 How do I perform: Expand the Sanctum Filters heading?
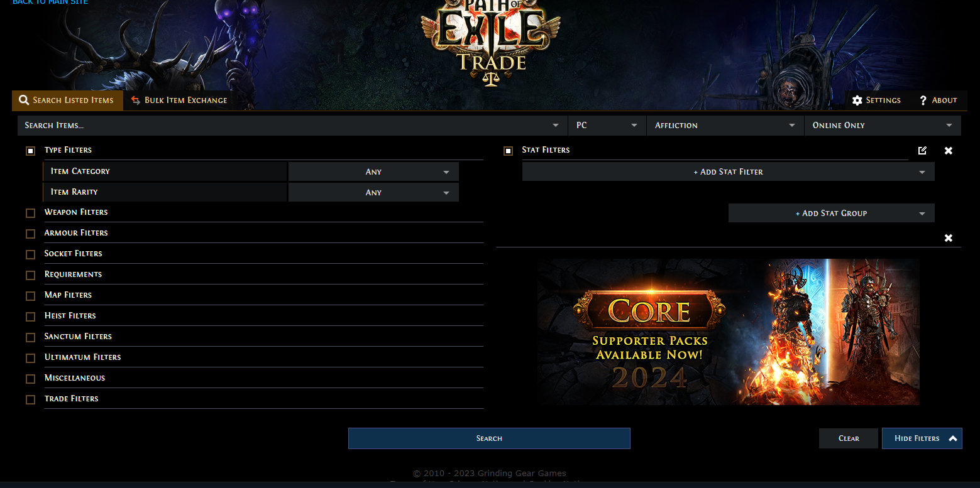(78, 337)
